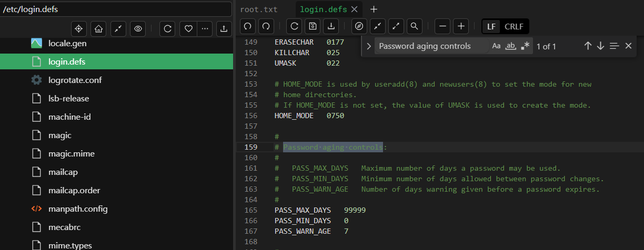Click the /etc/login.defs path field

(x=116, y=9)
